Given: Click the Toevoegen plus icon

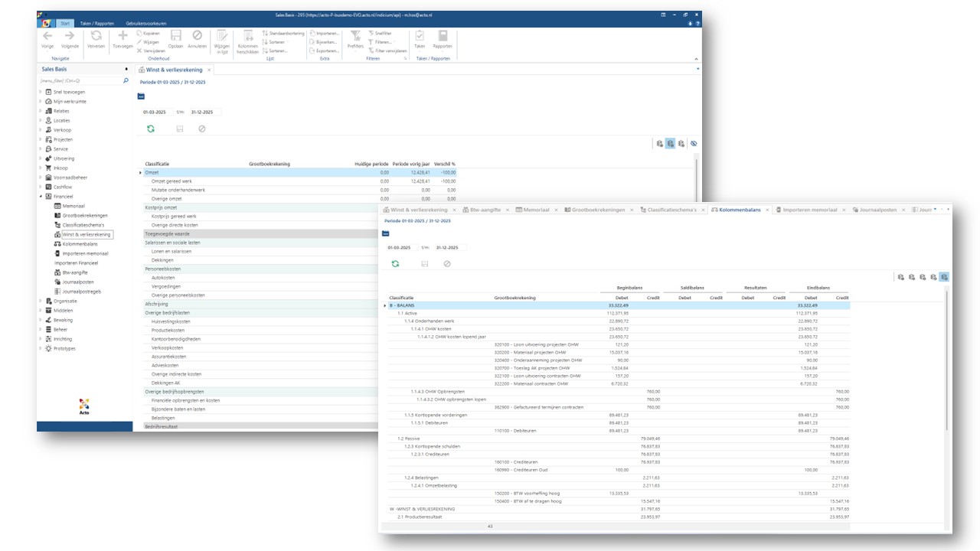Looking at the screenshot, I should [x=122, y=36].
